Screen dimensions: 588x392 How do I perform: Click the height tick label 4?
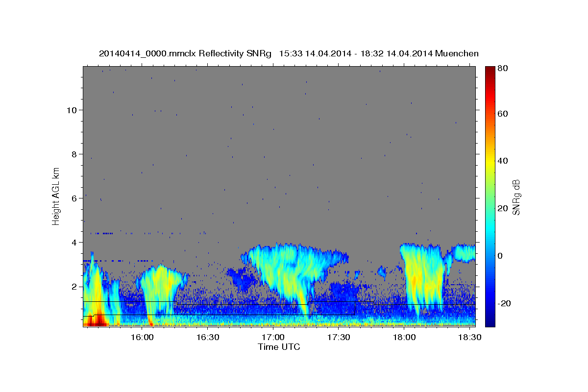[x=74, y=243]
